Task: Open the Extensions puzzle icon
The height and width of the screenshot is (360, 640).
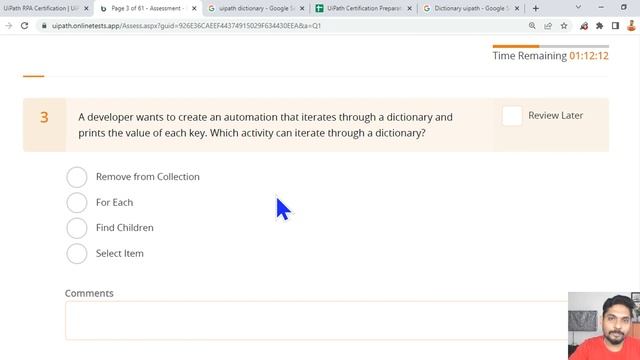Action: click(600, 26)
